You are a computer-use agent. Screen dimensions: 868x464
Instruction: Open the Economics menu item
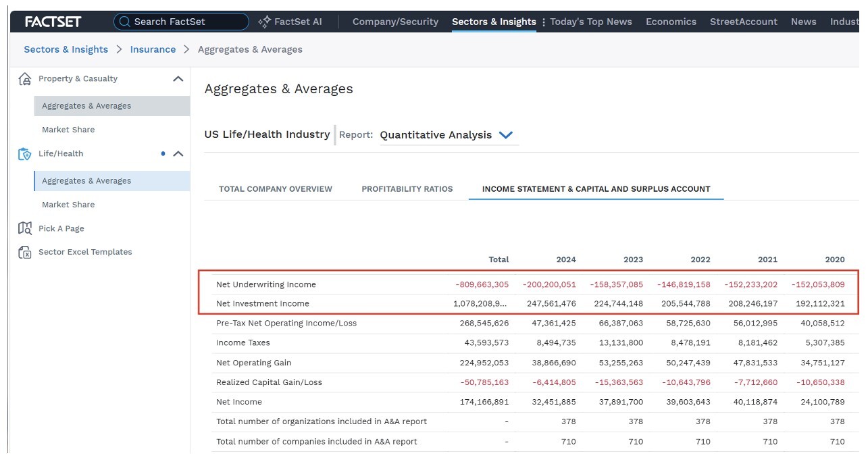[671, 22]
